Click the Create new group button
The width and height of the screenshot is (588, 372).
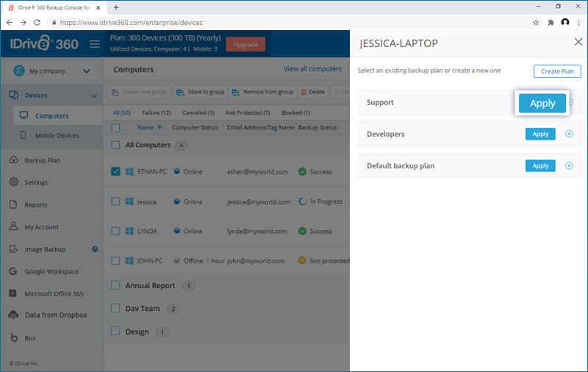coord(139,92)
